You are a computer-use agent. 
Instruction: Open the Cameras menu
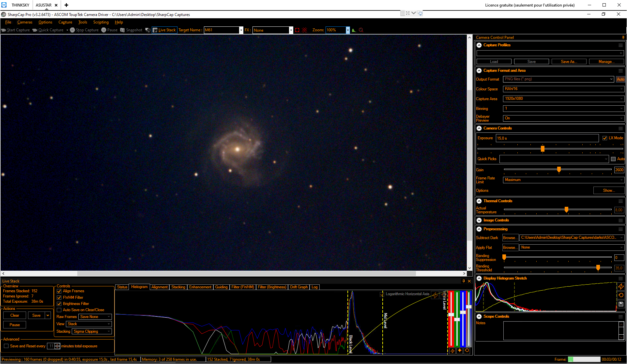coord(25,22)
